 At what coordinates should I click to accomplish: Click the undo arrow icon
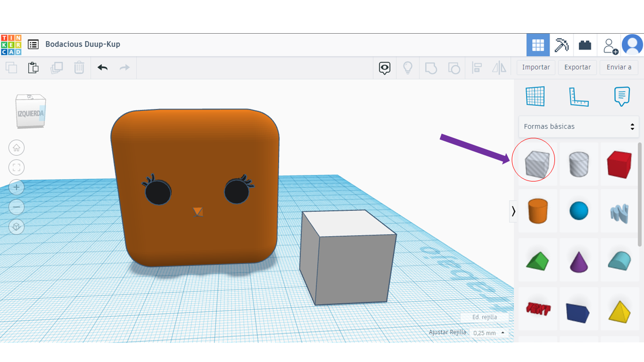[x=103, y=67]
